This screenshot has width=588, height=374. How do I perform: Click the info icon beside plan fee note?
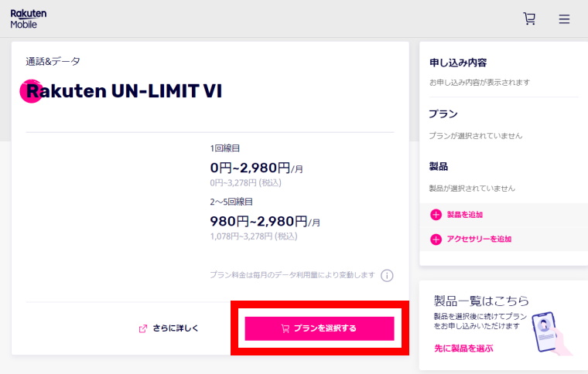[388, 275]
